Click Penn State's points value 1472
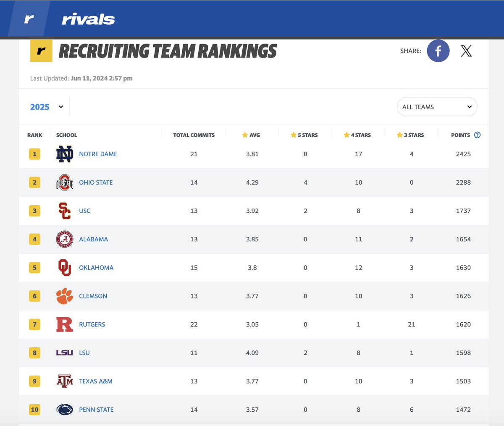Viewport: 504px width, 426px height. point(463,410)
